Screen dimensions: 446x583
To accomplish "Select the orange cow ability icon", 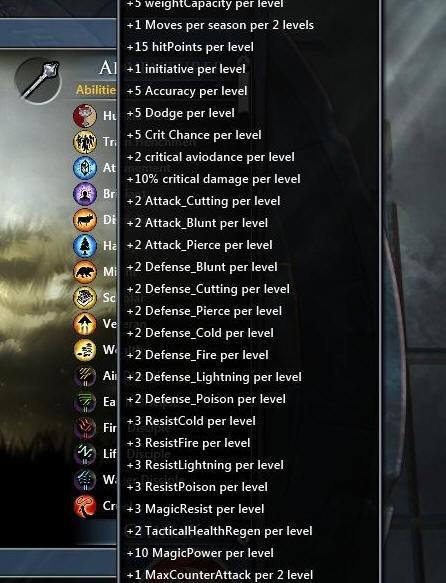I will coord(85,220).
